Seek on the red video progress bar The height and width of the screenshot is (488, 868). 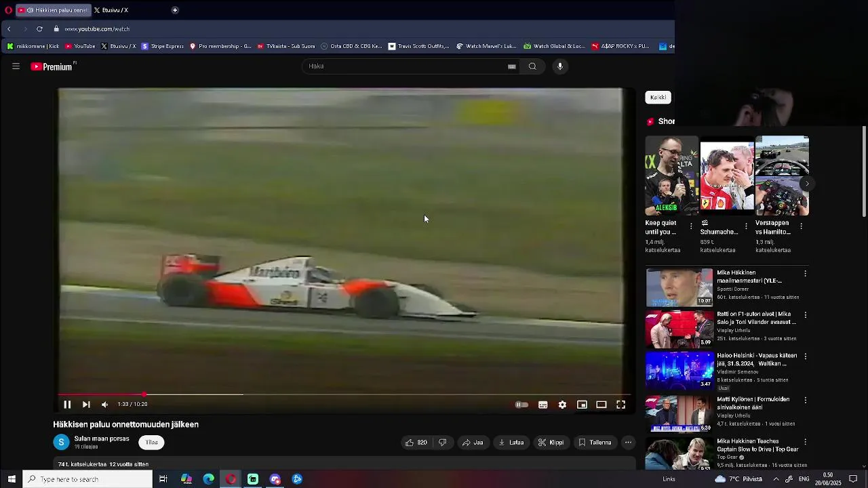tap(344, 394)
